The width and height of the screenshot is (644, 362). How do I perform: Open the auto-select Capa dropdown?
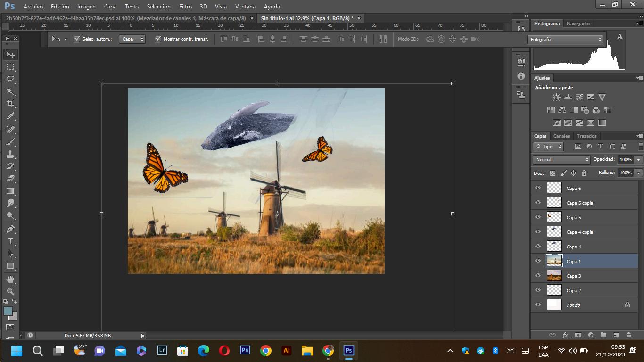point(132,39)
